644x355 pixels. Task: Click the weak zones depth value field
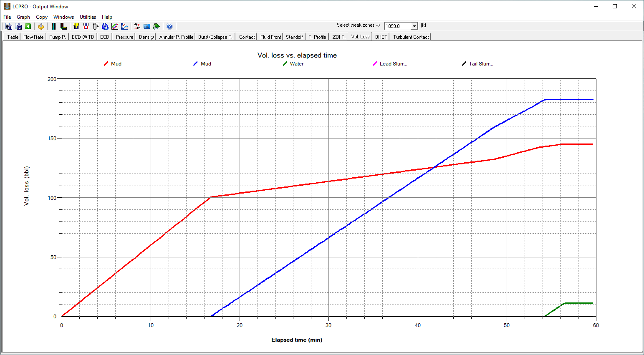pos(397,26)
